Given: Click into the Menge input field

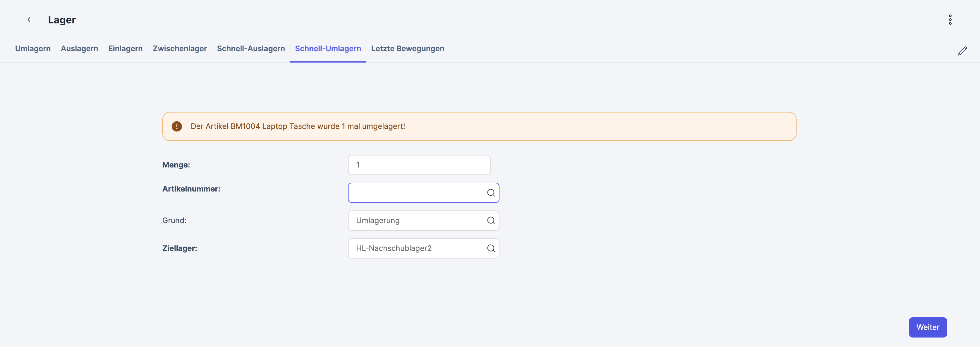Looking at the screenshot, I should [x=418, y=165].
